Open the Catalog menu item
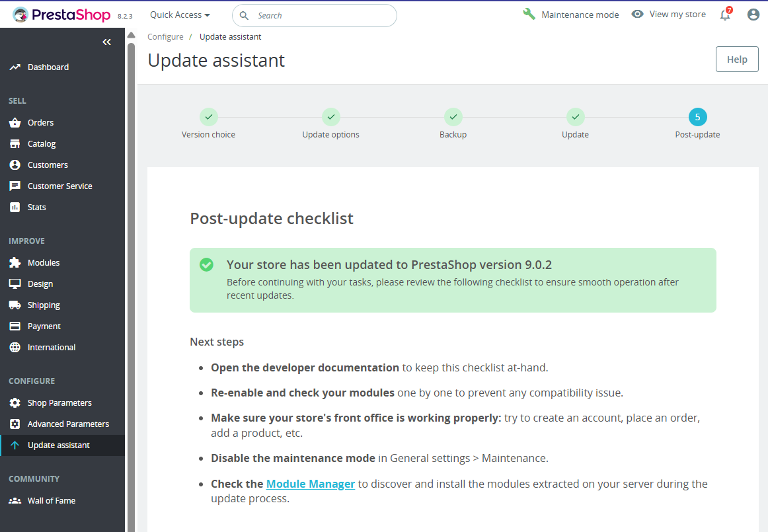 [42, 144]
